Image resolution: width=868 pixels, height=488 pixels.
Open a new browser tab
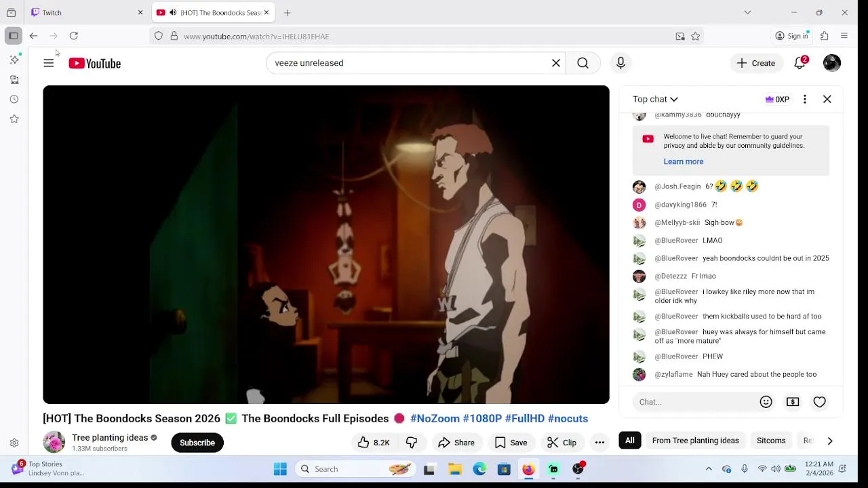tap(288, 12)
